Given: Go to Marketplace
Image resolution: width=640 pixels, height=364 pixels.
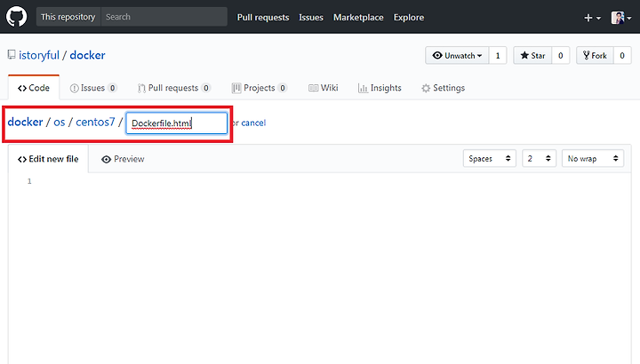Looking at the screenshot, I should 358,17.
